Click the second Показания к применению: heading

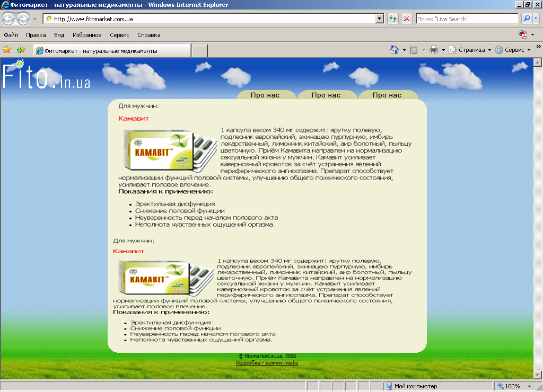pyautogui.click(x=161, y=312)
